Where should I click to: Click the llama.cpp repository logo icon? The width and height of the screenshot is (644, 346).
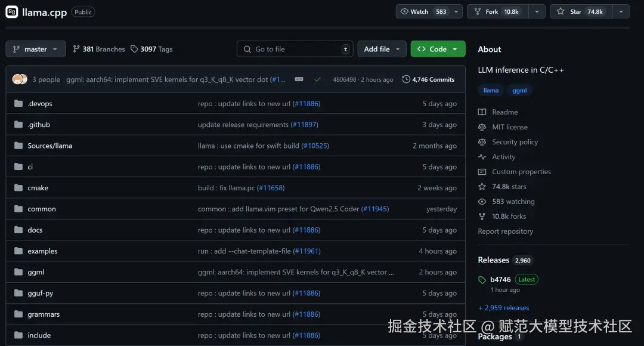[x=12, y=11]
